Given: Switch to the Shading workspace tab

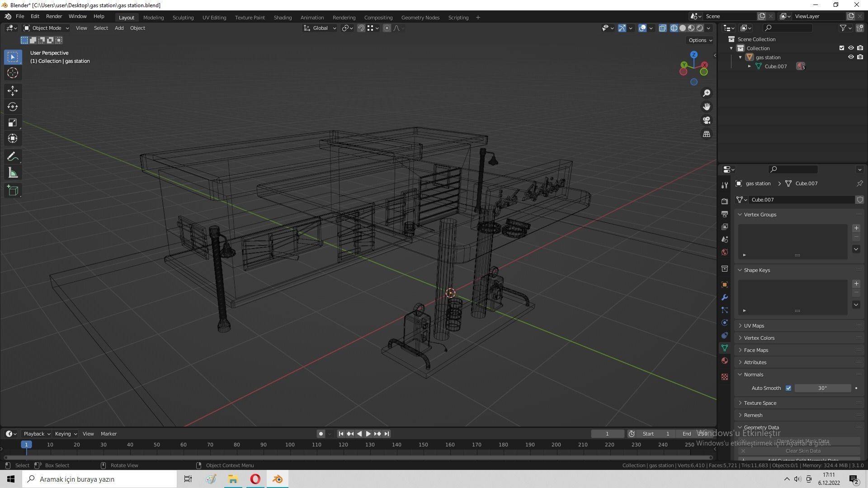Looking at the screenshot, I should (x=283, y=18).
